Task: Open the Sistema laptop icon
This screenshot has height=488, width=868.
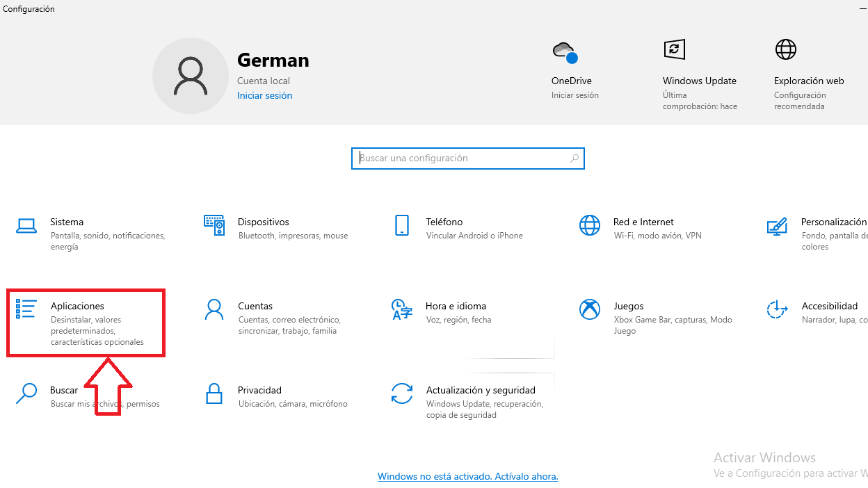Action: (x=26, y=225)
